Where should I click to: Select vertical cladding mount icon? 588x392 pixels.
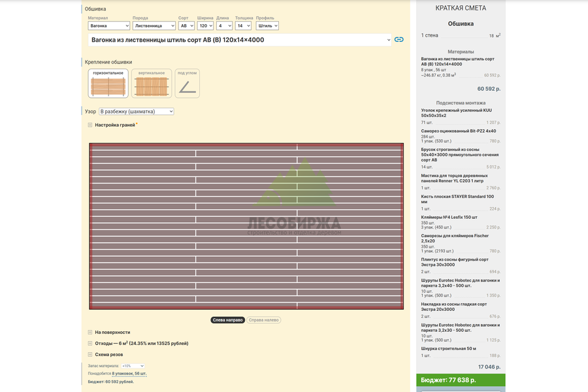coord(152,83)
